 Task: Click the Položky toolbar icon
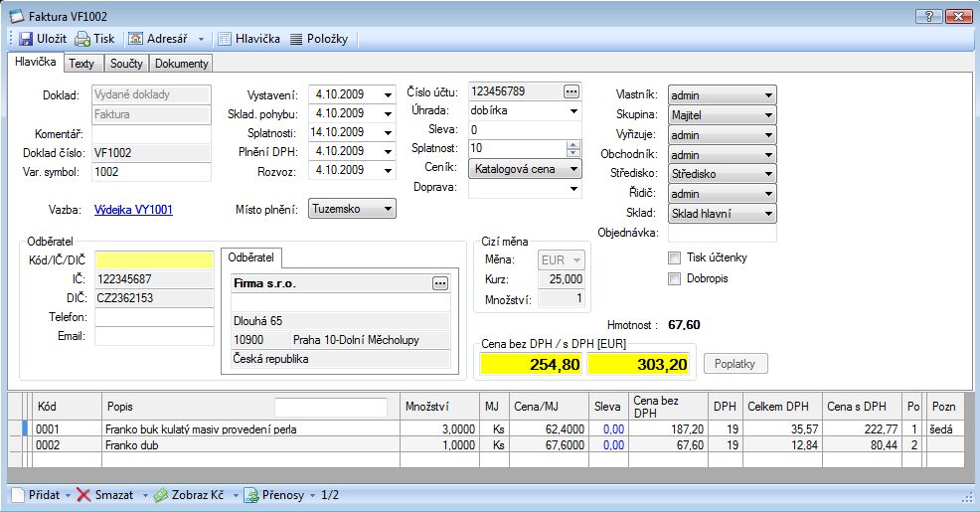(x=296, y=39)
